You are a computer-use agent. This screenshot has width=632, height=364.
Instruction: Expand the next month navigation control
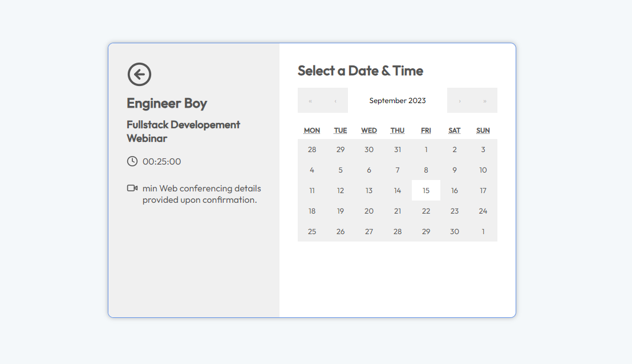(x=472, y=100)
